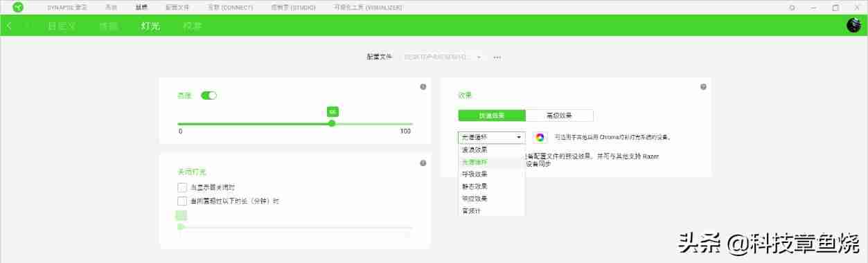The image size is (868, 263).
Task: Switch to the 性能 sub-tab
Action: 109,26
